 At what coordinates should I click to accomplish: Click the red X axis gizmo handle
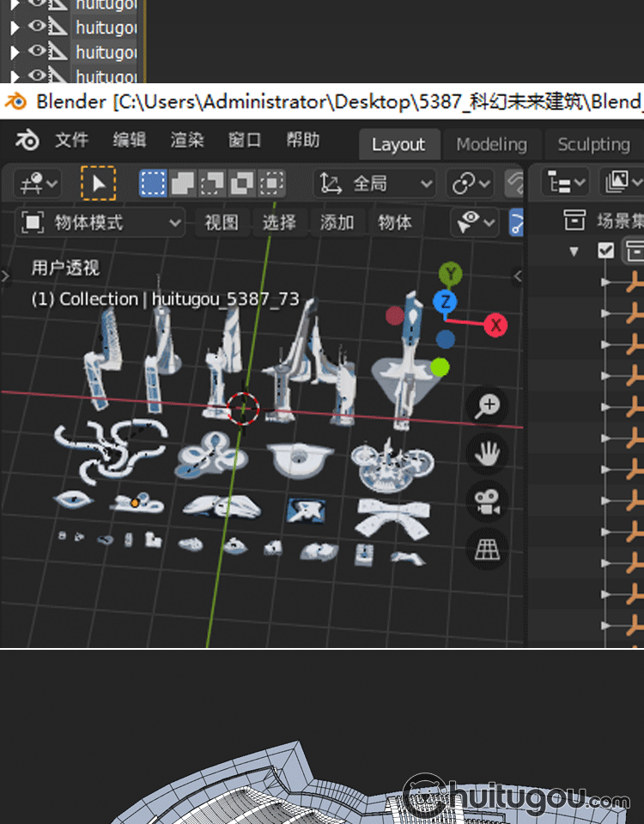pos(495,325)
